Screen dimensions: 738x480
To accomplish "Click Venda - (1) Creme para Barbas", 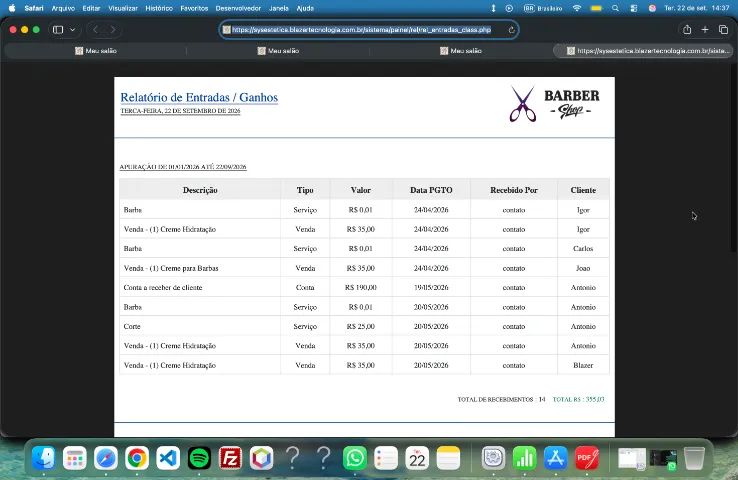I will pyautogui.click(x=171, y=268).
